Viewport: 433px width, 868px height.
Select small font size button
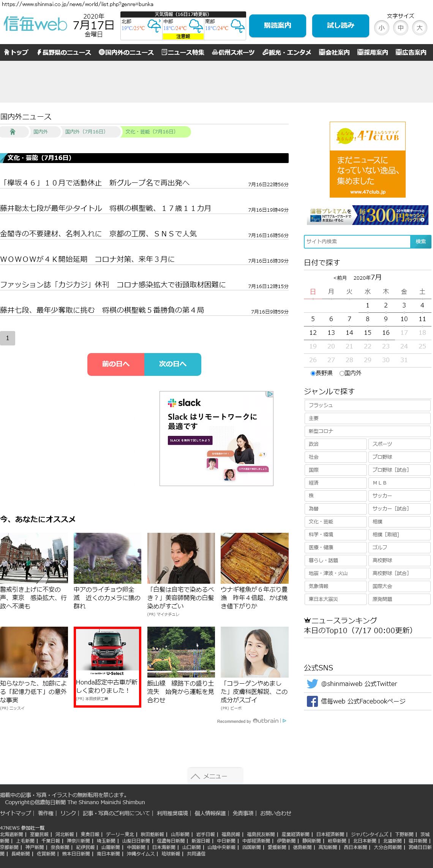381,28
